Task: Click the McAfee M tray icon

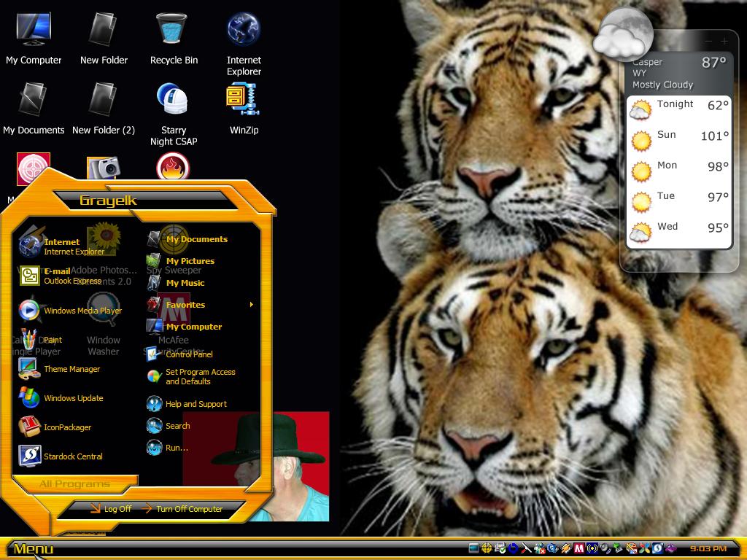Action: tap(578, 548)
